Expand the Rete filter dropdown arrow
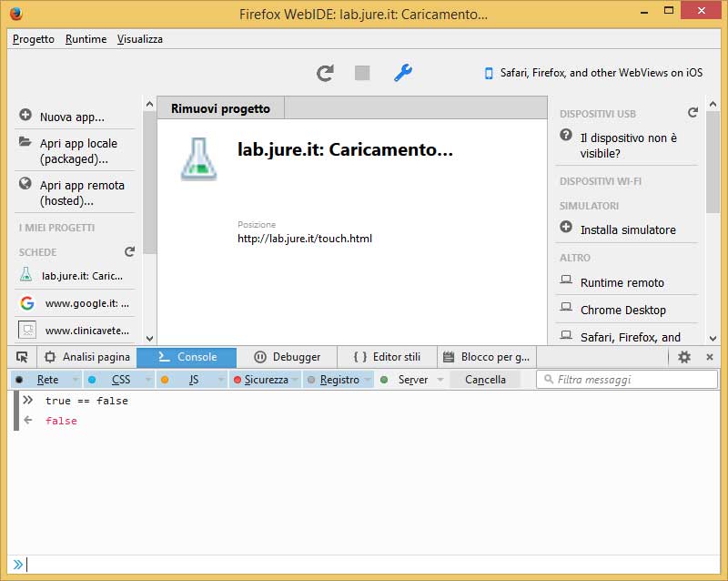The height and width of the screenshot is (581, 728). tap(76, 380)
